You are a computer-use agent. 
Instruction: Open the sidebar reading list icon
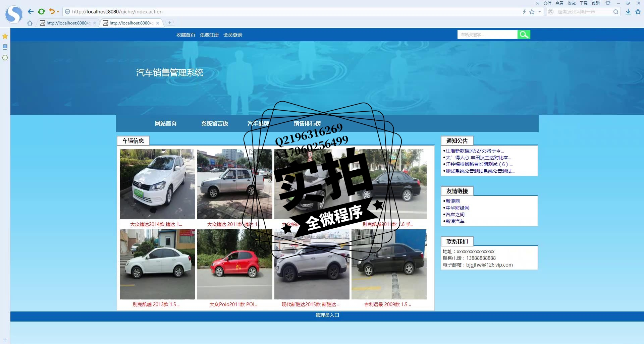[5, 47]
